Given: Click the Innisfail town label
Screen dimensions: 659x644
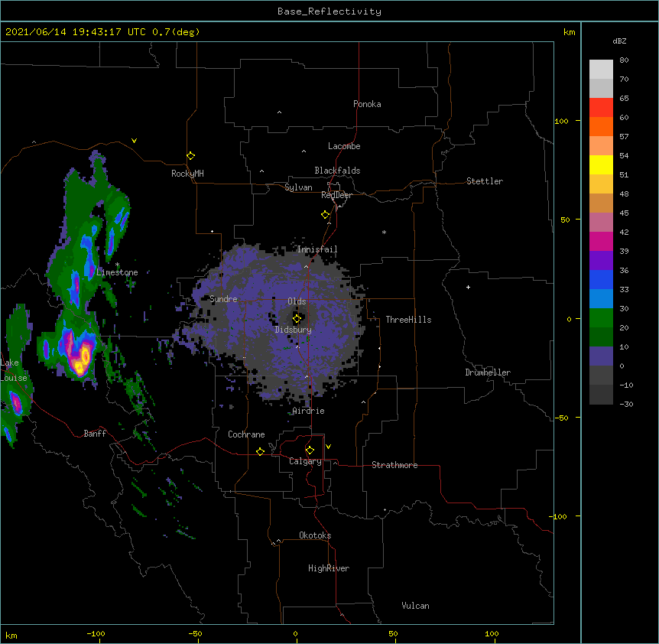Looking at the screenshot, I should [x=317, y=249].
